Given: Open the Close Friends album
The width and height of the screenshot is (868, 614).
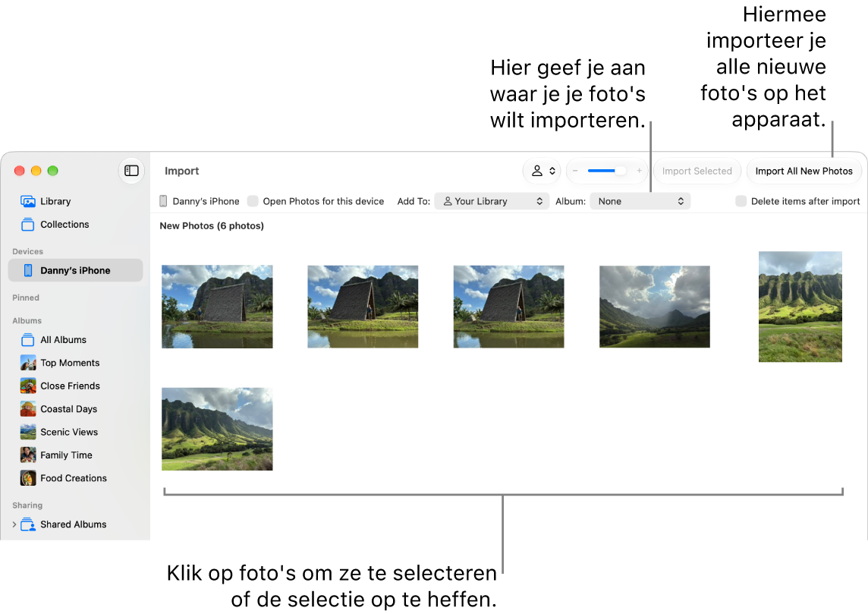Looking at the screenshot, I should click(x=75, y=386).
